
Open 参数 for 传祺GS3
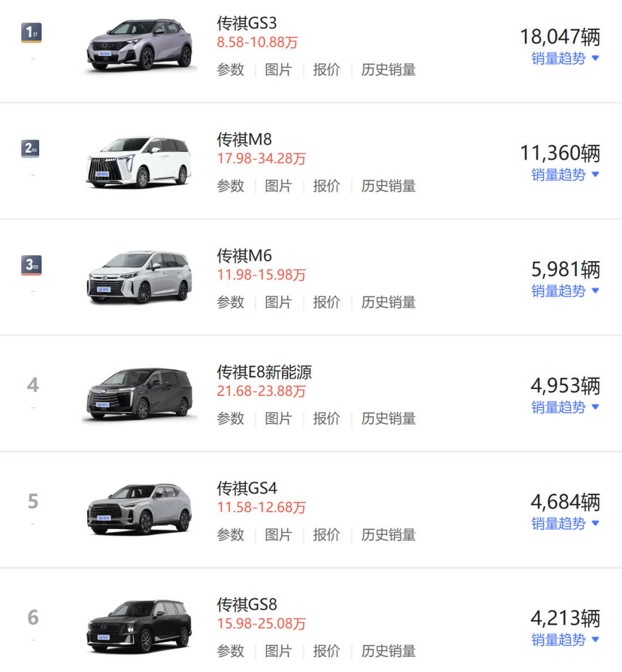click(230, 70)
